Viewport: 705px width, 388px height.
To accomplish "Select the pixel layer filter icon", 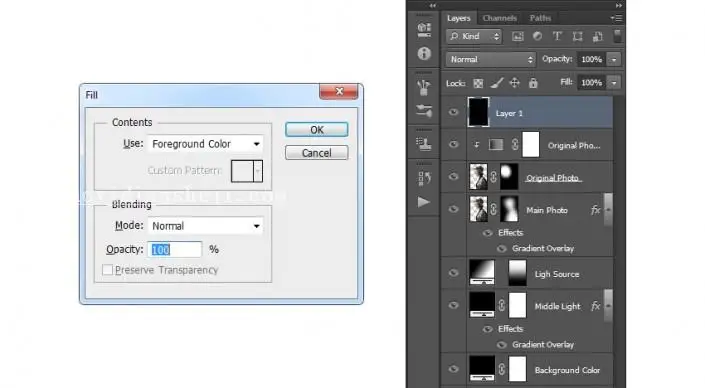I will point(518,36).
